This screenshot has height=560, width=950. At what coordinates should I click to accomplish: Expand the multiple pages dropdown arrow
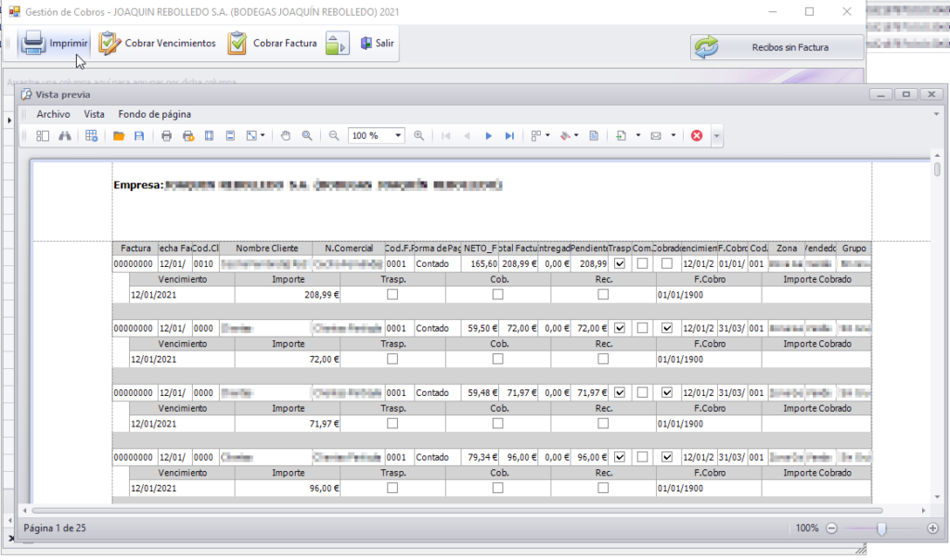(547, 136)
